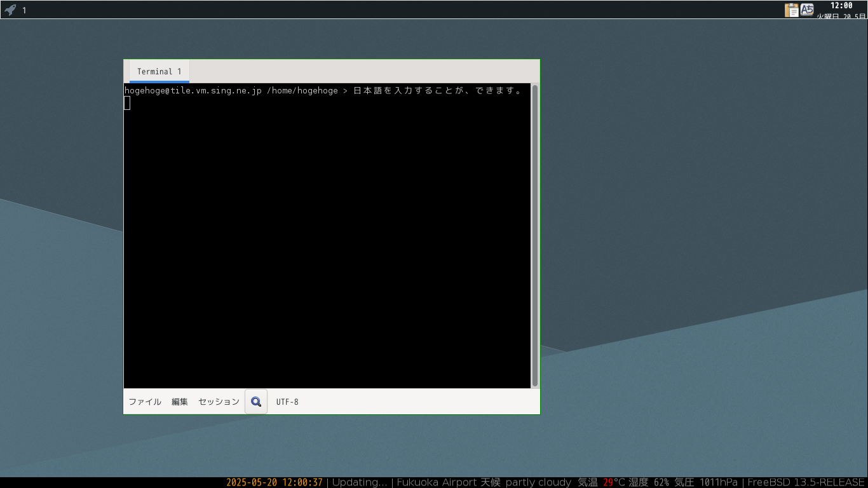Click the UTF-8 encoding label
Screen dimensions: 868x488
coord(287,402)
